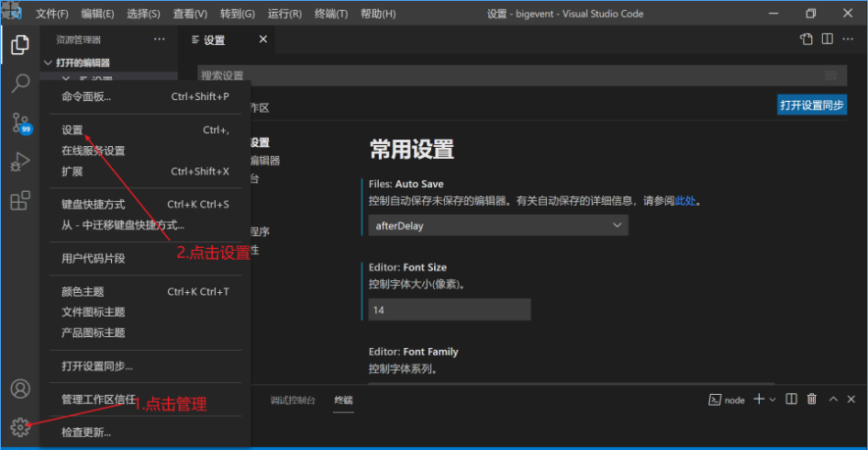Click the split terminal icon
The image size is (868, 450).
[x=792, y=399]
